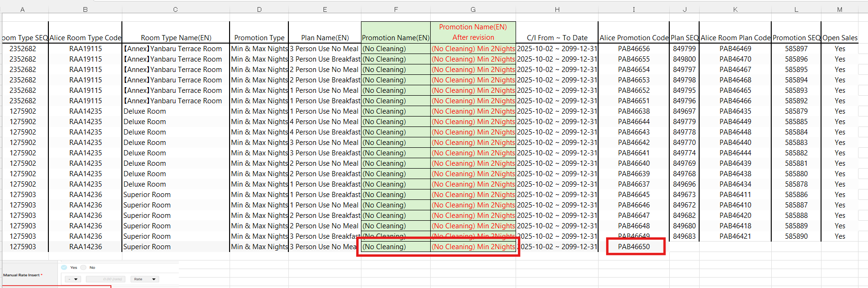Select room plan code cell PAB46435
Image resolution: width=868 pixels, height=288 pixels.
(x=735, y=111)
